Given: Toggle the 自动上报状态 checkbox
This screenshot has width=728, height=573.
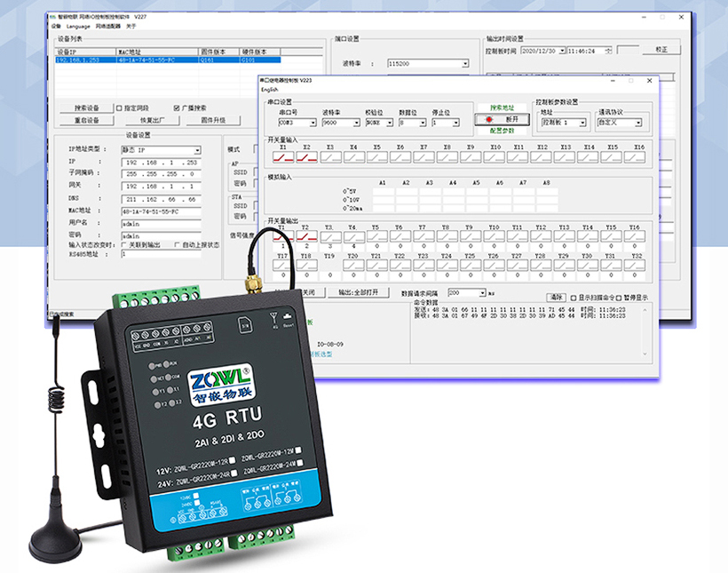Looking at the screenshot, I should coord(177,244).
